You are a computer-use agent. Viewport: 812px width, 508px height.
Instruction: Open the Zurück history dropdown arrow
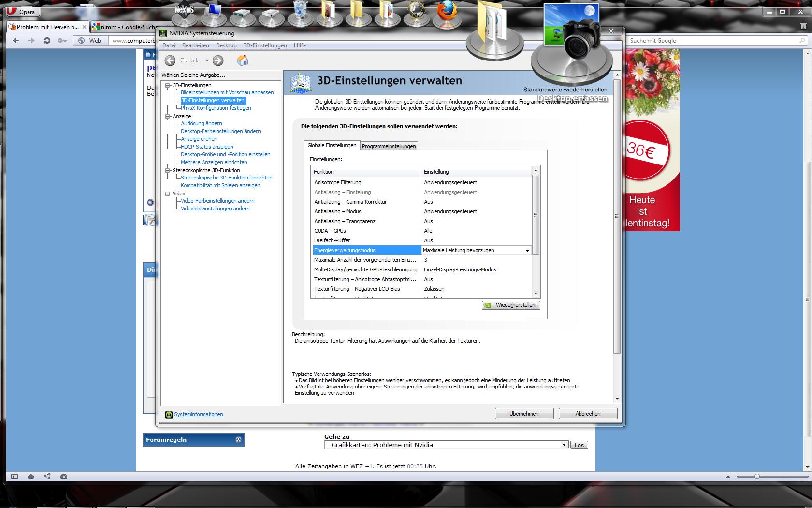[x=207, y=60]
